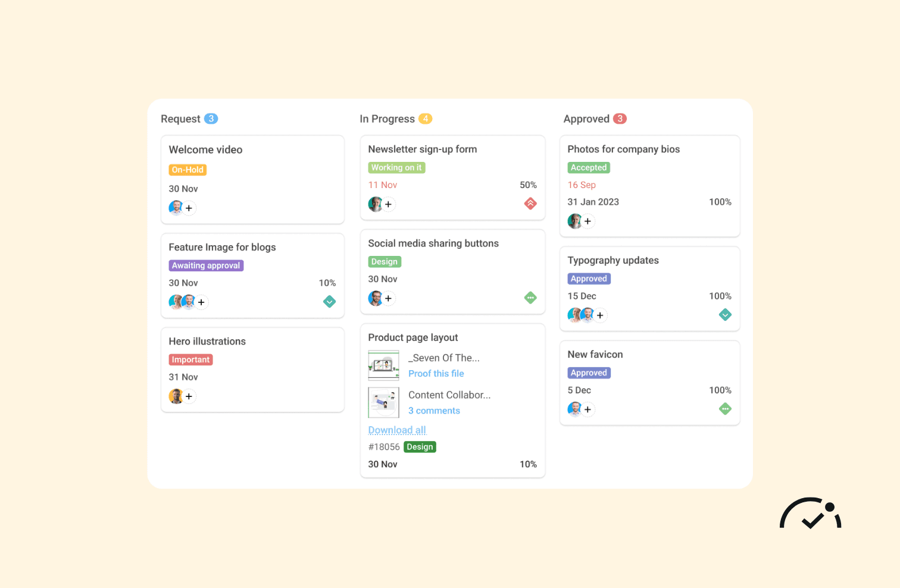
Task: Open first assignee avatar on Feature Image for blogs
Action: click(x=175, y=302)
